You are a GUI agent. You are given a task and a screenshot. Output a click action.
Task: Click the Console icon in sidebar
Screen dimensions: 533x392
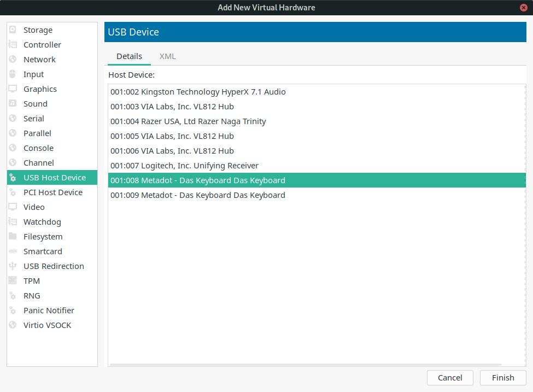point(13,148)
